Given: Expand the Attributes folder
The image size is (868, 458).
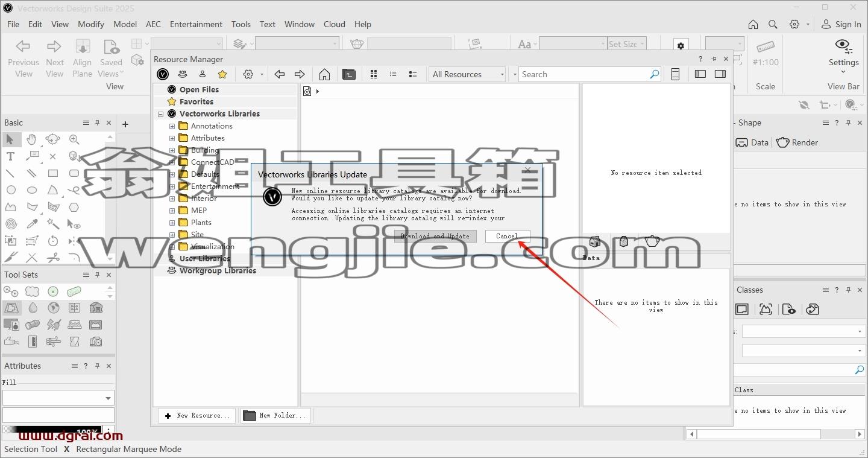Looking at the screenshot, I should point(172,138).
